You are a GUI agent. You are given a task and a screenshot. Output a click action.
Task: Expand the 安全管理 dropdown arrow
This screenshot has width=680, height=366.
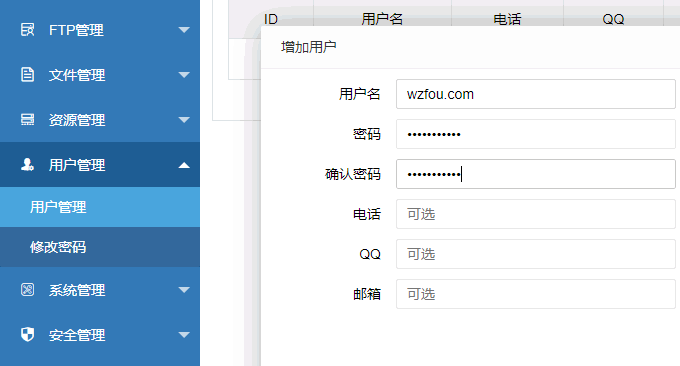click(x=184, y=335)
